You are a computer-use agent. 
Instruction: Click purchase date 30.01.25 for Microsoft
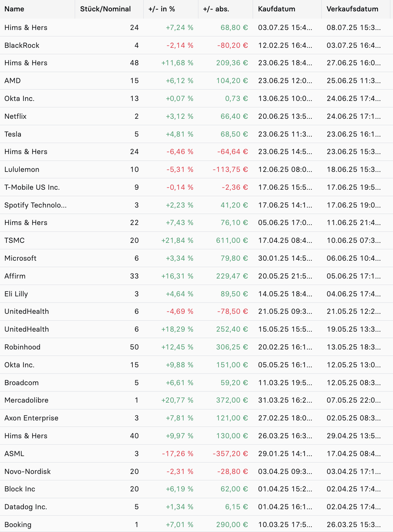[x=285, y=258]
